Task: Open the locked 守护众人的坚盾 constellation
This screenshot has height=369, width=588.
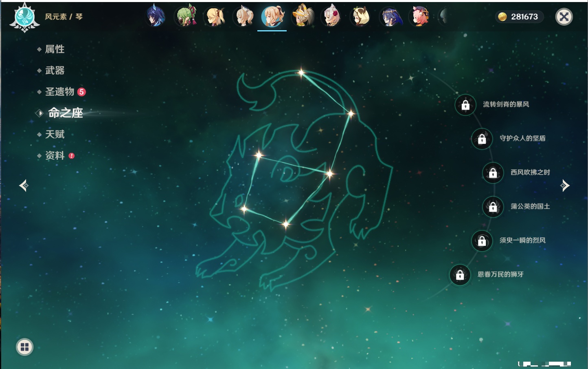Action: pos(482,139)
